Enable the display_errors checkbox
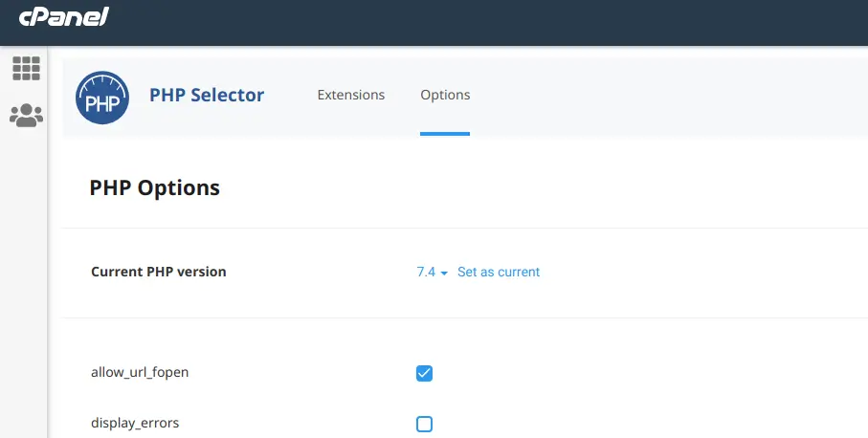This screenshot has height=438, width=868. tap(424, 425)
